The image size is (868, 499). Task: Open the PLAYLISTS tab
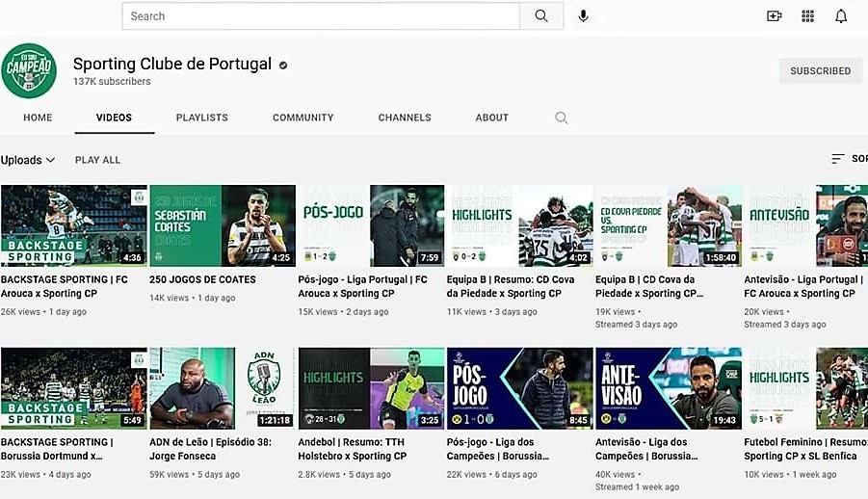(x=202, y=118)
